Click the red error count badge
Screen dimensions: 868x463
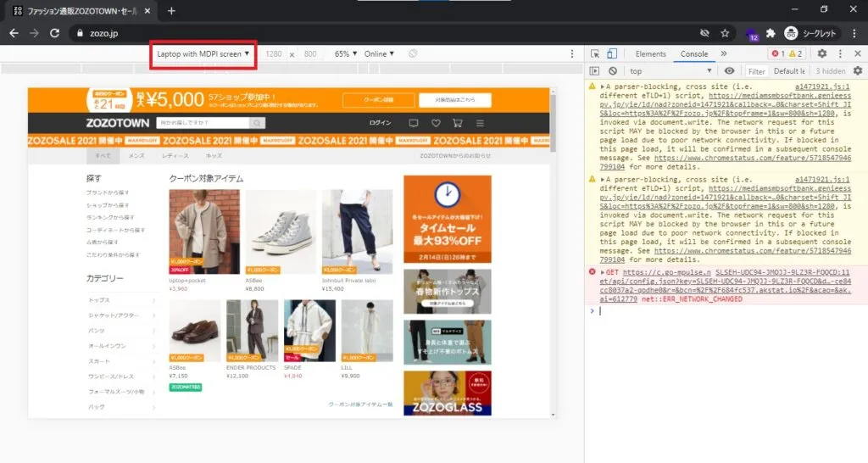778,53
